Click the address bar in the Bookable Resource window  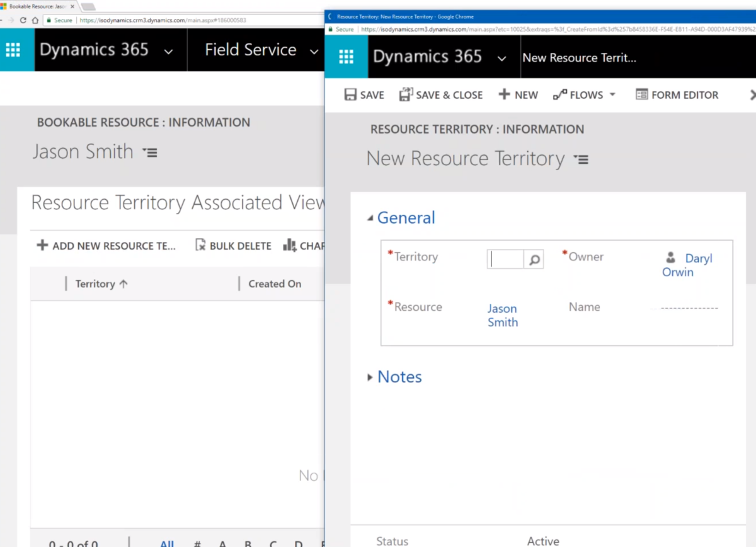(183, 20)
